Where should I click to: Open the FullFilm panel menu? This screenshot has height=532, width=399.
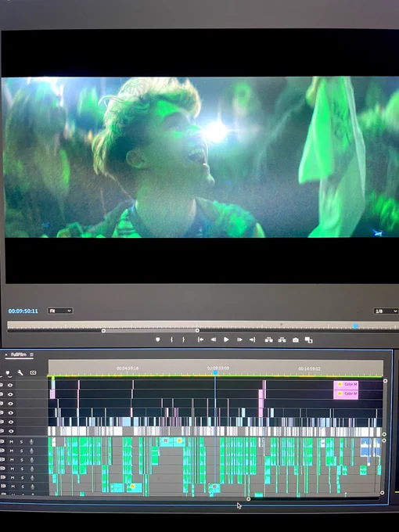31,354
